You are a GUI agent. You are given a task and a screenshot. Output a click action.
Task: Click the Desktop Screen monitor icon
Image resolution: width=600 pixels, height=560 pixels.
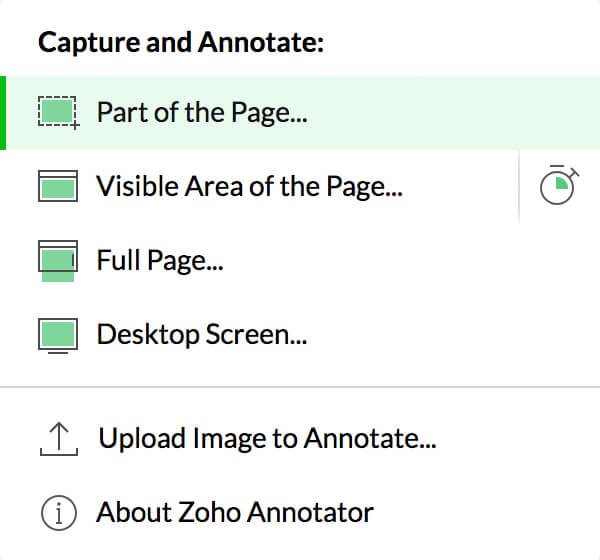point(58,336)
